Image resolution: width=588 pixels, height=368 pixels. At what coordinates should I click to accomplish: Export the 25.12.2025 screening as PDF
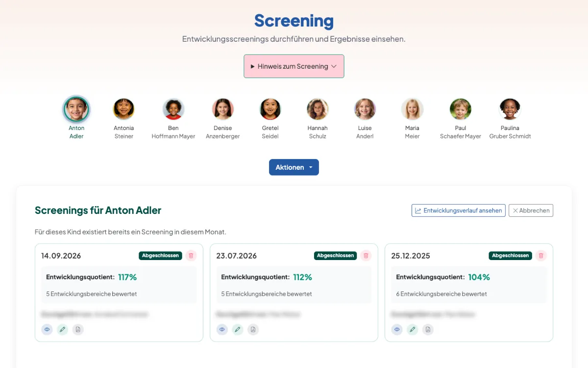(x=428, y=329)
